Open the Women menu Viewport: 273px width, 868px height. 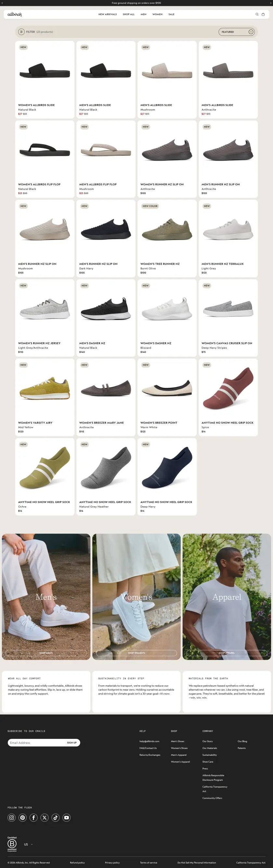click(x=157, y=15)
